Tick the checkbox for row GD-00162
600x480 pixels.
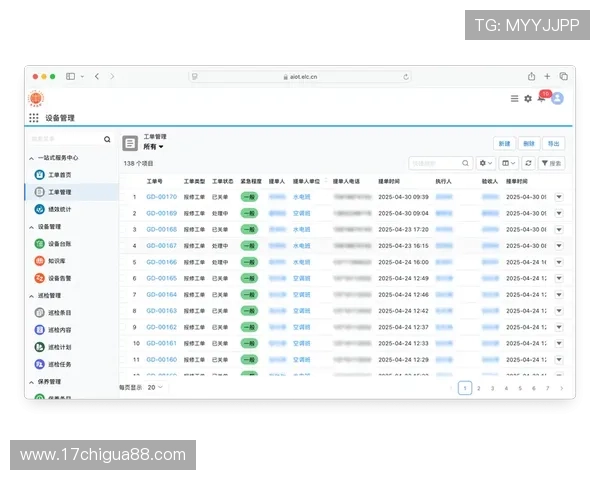pyautogui.click(x=123, y=327)
